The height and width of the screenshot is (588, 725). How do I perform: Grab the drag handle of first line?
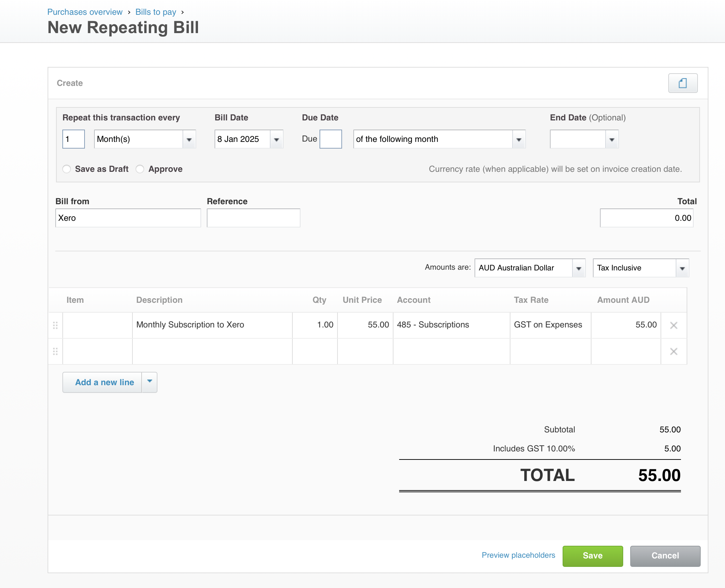pos(55,325)
